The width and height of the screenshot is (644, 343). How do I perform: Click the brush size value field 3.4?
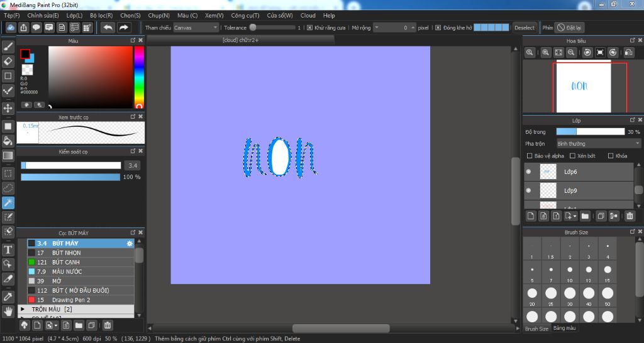pyautogui.click(x=132, y=165)
